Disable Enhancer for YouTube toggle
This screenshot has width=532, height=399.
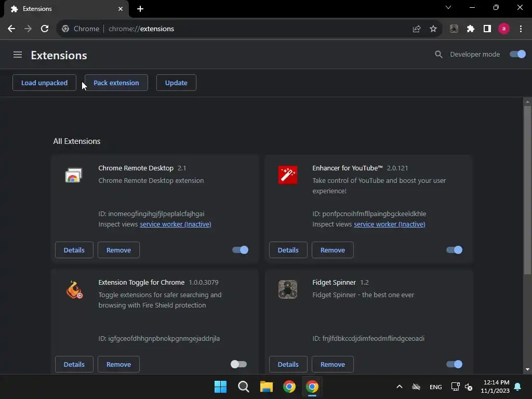pos(454,250)
